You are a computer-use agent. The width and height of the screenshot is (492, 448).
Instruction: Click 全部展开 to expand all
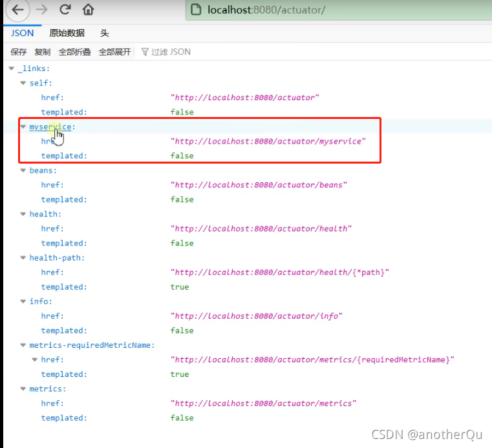(x=115, y=52)
